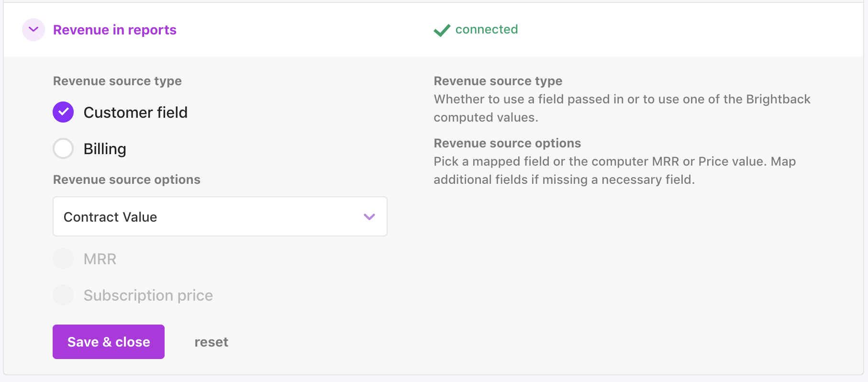Click the connected status text
The width and height of the screenshot is (868, 382).
486,29
